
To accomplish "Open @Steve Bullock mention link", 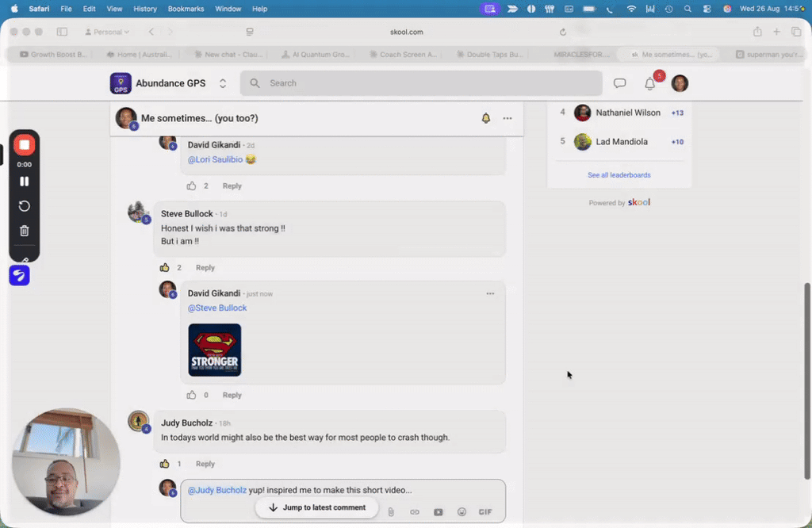I will point(217,308).
